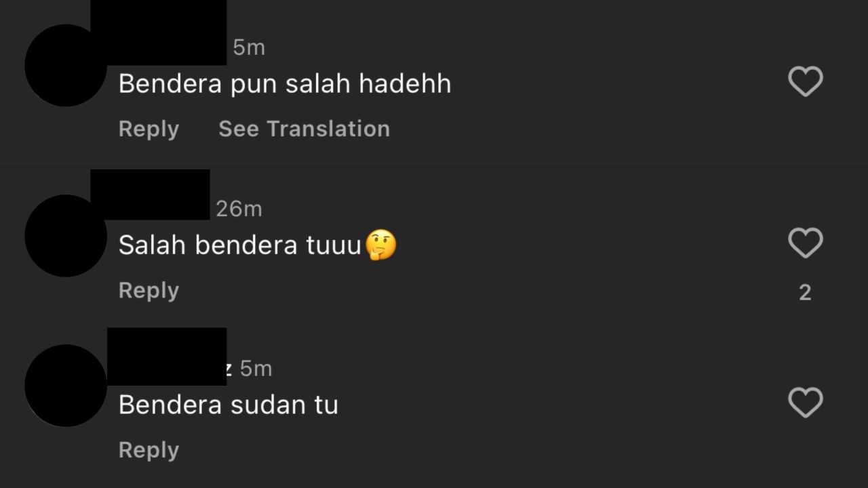Viewport: 868px width, 488px height.
Task: Tap the heart beside "Bendera sudan tu"
Action: tap(806, 403)
